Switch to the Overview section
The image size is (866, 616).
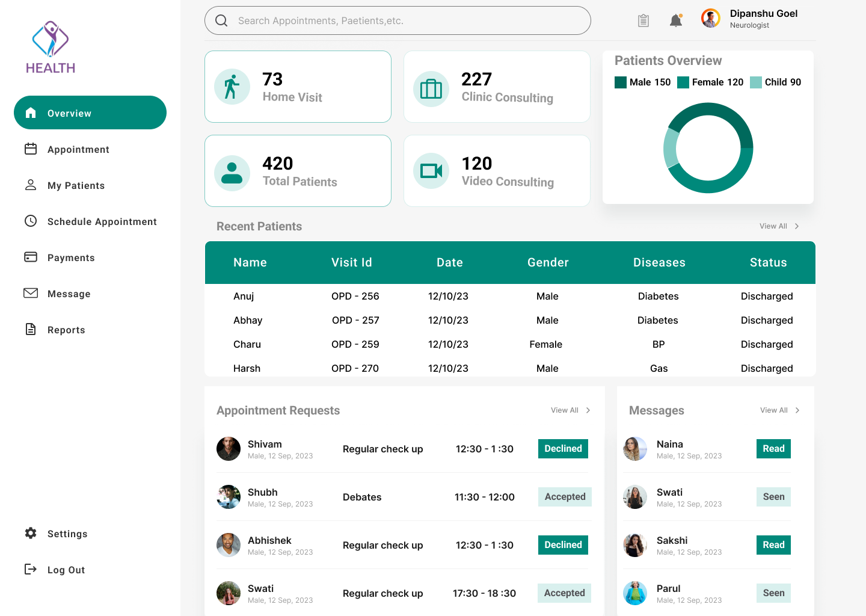(x=90, y=112)
